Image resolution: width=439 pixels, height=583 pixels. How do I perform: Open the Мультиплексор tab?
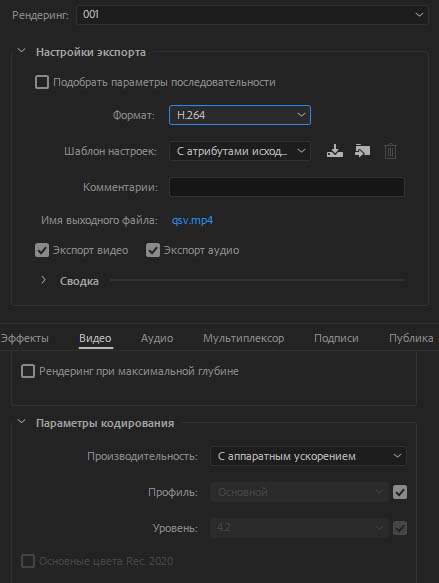pos(243,338)
